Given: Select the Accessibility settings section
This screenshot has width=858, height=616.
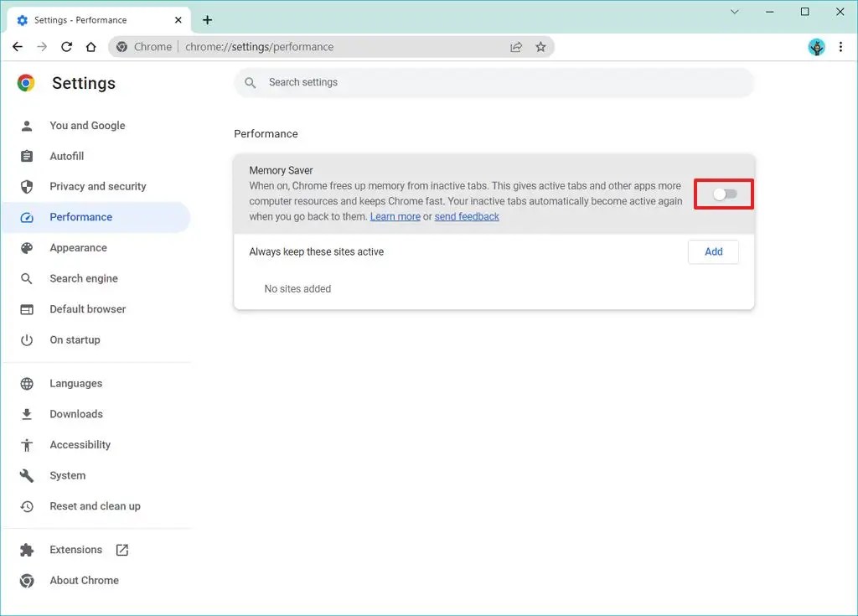Looking at the screenshot, I should (80, 444).
